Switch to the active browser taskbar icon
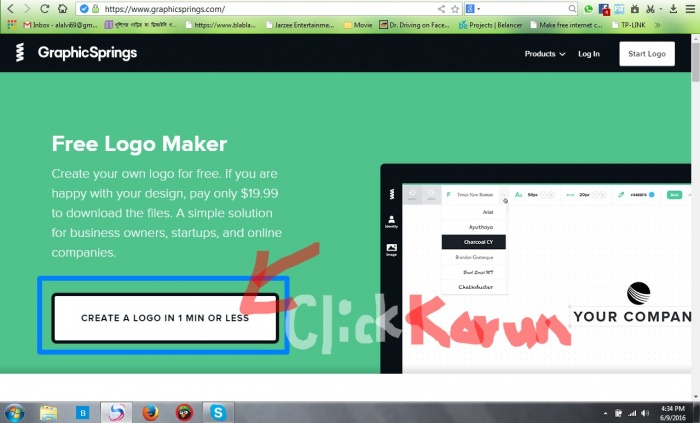Viewport: 700px width, 423px height. [116, 412]
